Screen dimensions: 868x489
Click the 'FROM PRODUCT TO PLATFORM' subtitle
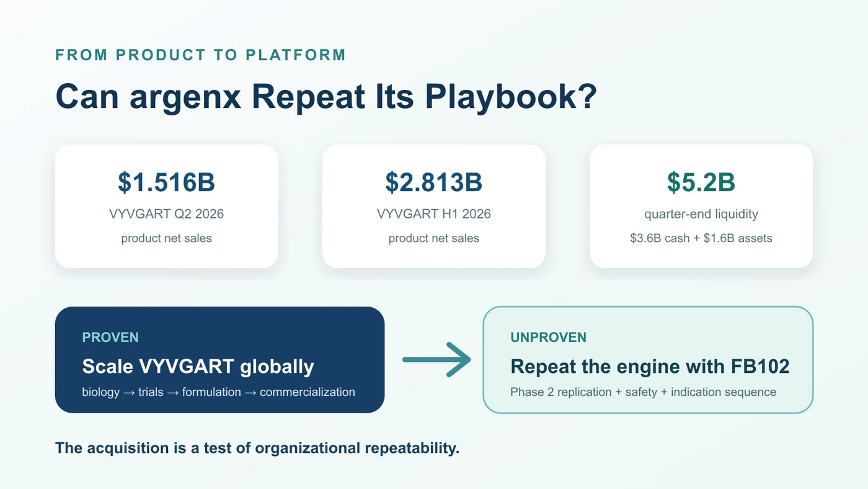(201, 55)
